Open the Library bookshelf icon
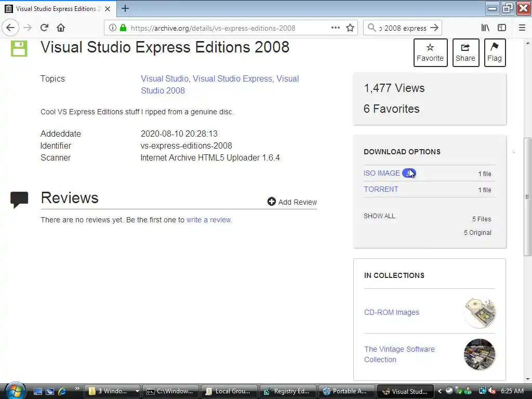This screenshot has width=532, height=399. tap(485, 28)
